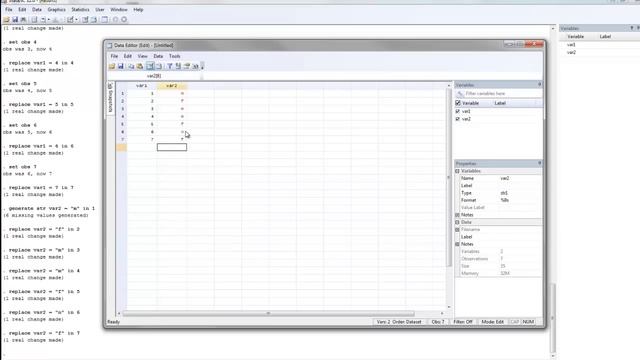Open the User menu

click(x=100, y=9)
